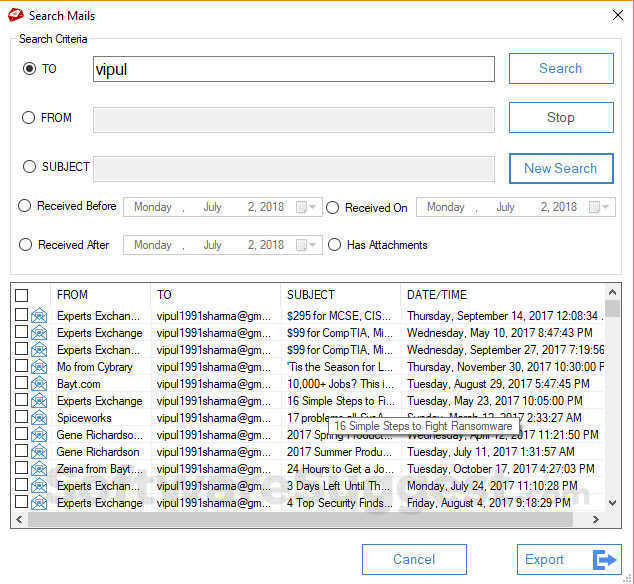634x584 pixels.
Task: Choose the Received On radio option
Action: tap(332, 207)
